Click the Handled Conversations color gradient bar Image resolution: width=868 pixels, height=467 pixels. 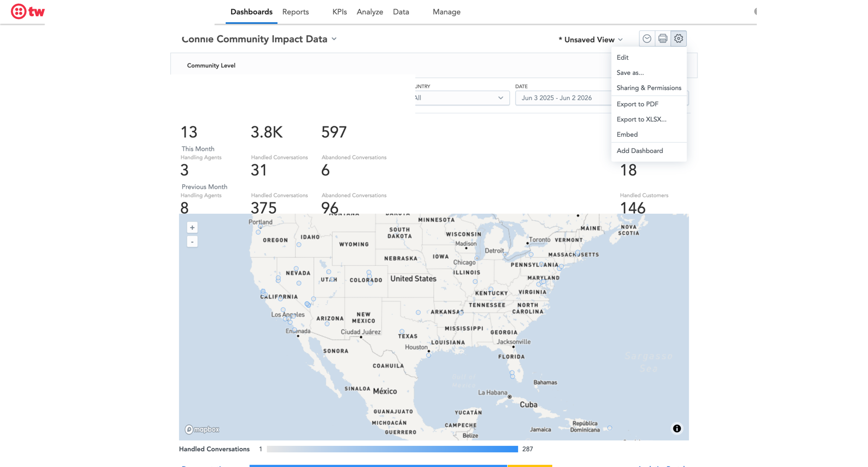392,449
